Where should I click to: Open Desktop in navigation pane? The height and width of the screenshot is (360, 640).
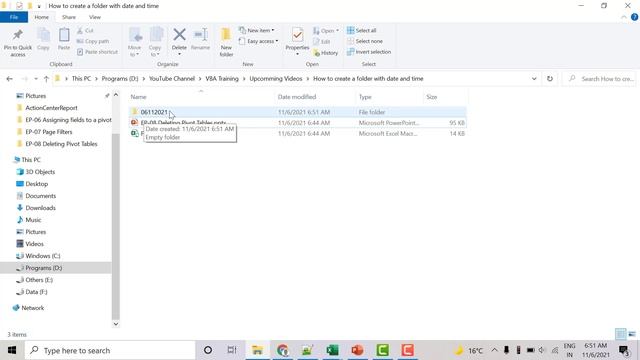point(37,184)
